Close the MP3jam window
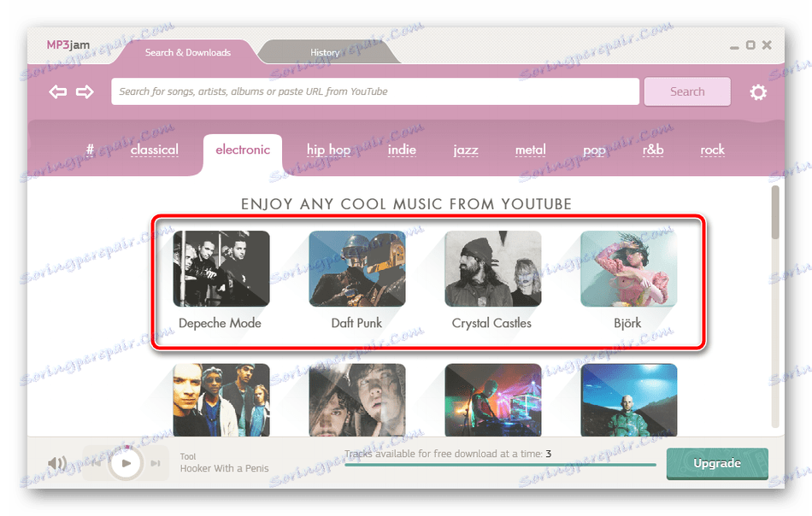The image size is (812, 516). click(x=767, y=45)
